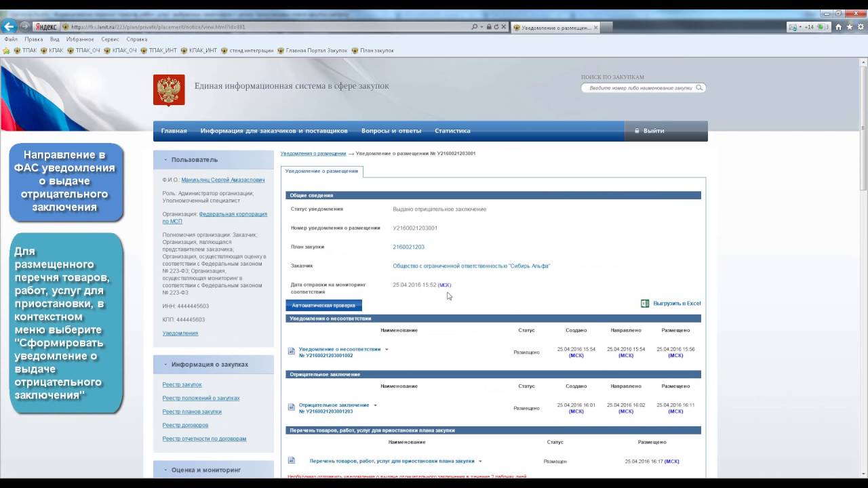Click the browser forward arrow button
This screenshot has width=868, height=488.
[25, 26]
